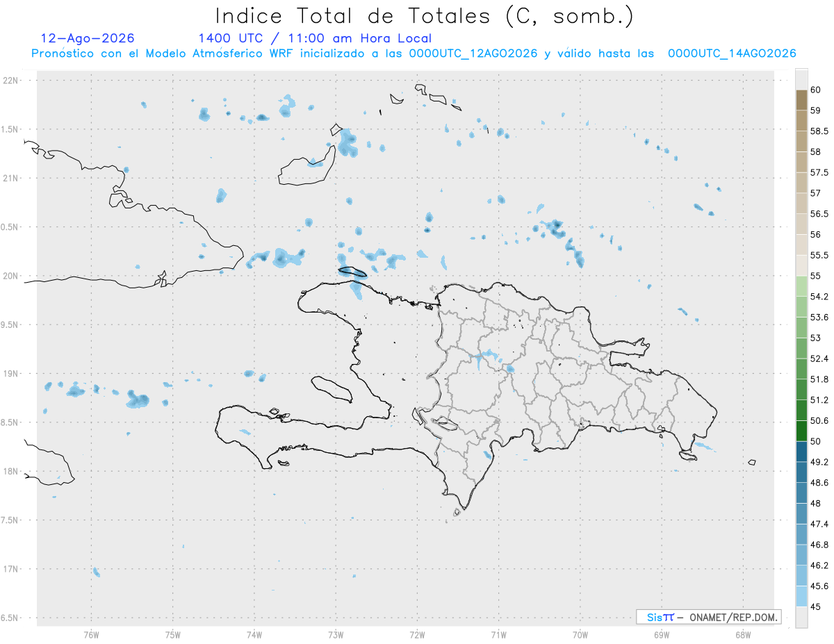Click the tan legend swatch between 57 and 57.5
Image resolution: width=834 pixels, height=644 pixels.
(801, 183)
